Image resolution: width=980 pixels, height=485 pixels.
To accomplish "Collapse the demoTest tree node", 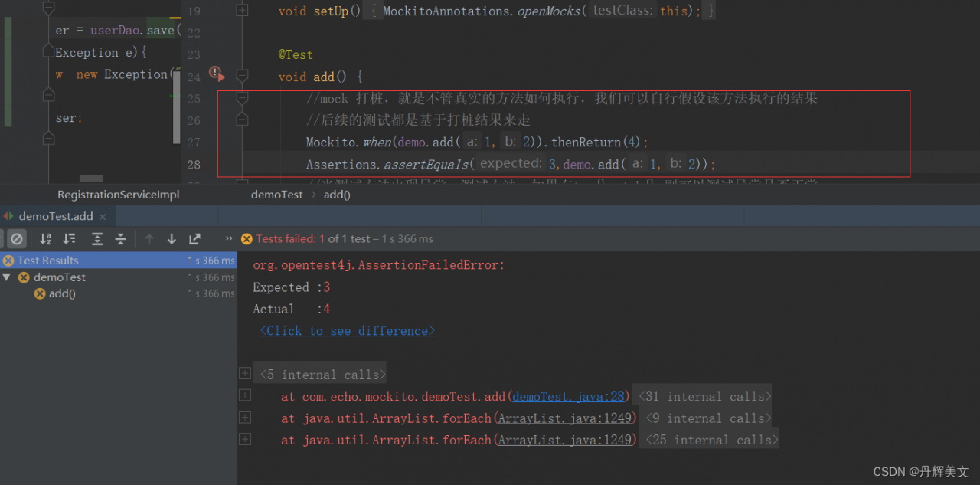I will click(7, 277).
